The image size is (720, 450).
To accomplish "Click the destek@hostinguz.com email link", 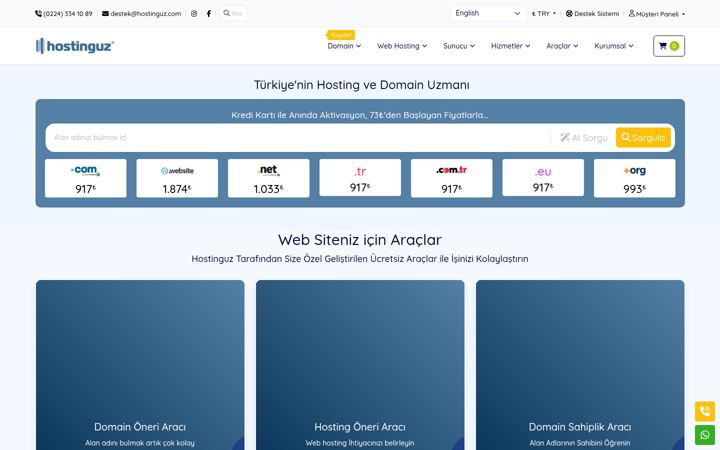I will click(141, 14).
